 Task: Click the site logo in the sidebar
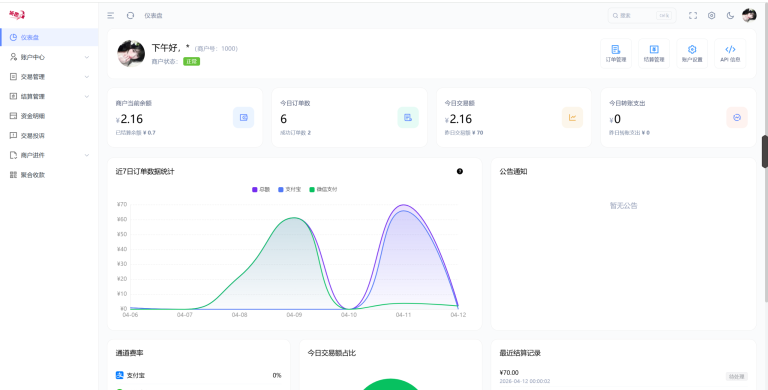[x=17, y=15]
